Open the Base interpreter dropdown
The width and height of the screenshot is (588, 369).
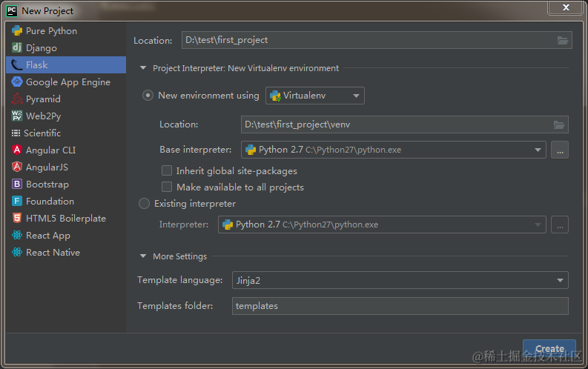[x=394, y=150]
